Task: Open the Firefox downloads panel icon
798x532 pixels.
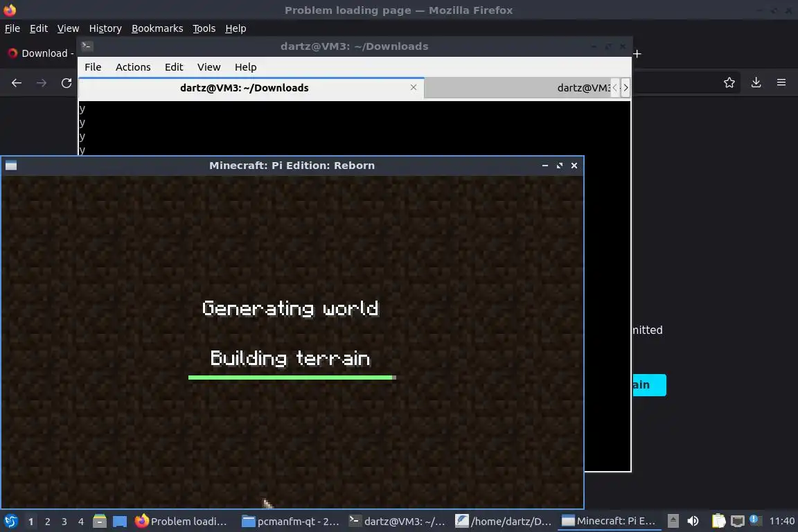Action: 756,82
